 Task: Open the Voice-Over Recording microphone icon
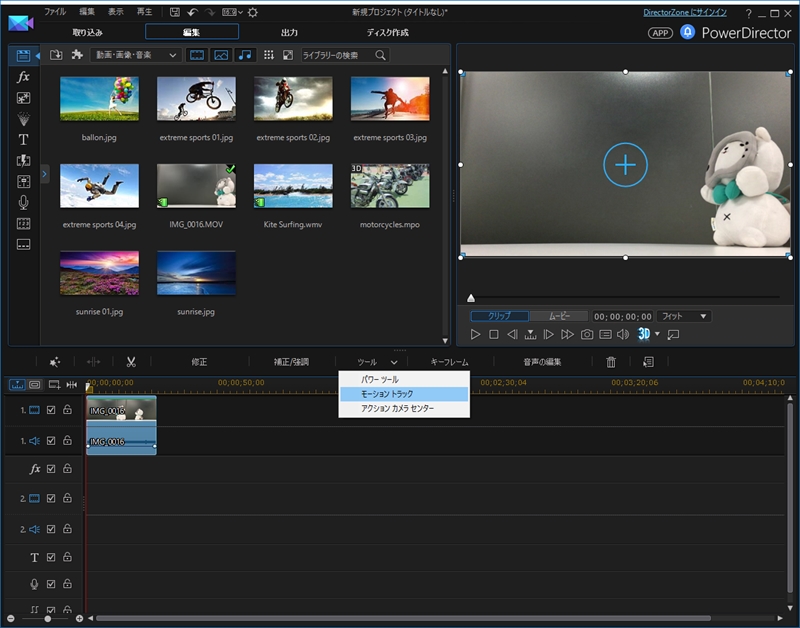(x=23, y=203)
